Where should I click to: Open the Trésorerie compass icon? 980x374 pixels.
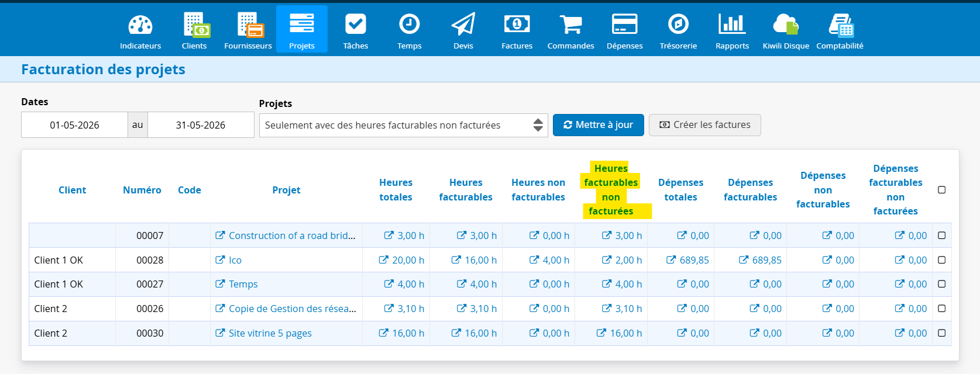point(679,25)
